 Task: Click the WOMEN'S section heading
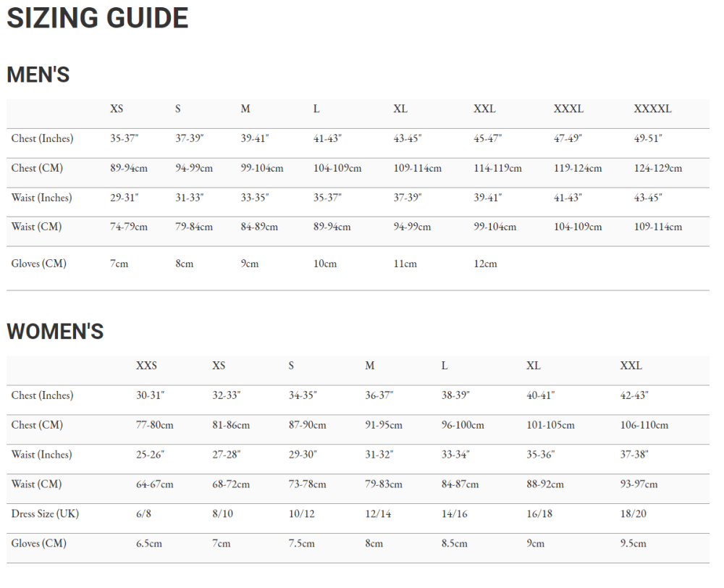[x=55, y=332]
